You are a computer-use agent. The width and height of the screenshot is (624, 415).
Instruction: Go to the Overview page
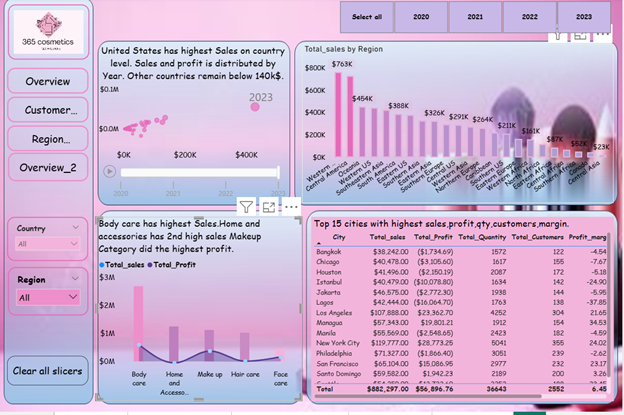(48, 81)
